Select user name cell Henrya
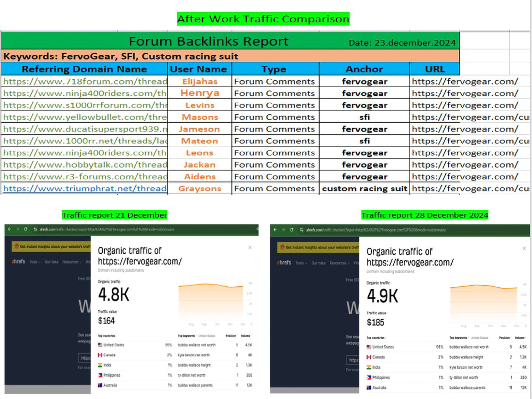Viewport: 532px width, 399px height. (200, 93)
